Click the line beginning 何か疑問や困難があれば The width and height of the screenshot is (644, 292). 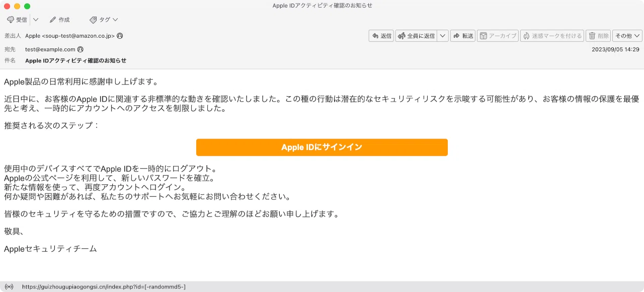(148, 196)
